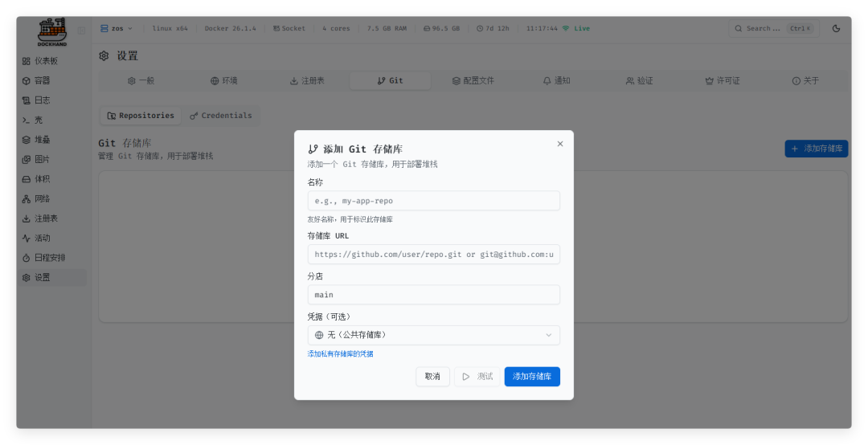868x445 pixels.
Task: Select the Credentials sub-tab
Action: pos(221,116)
